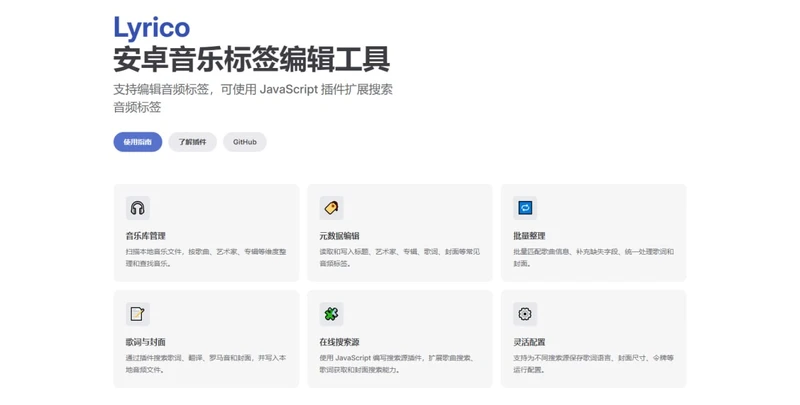Viewport: 800px width, 405px height.
Task: Select the 灵活配置 card title
Action: pyautogui.click(x=530, y=342)
